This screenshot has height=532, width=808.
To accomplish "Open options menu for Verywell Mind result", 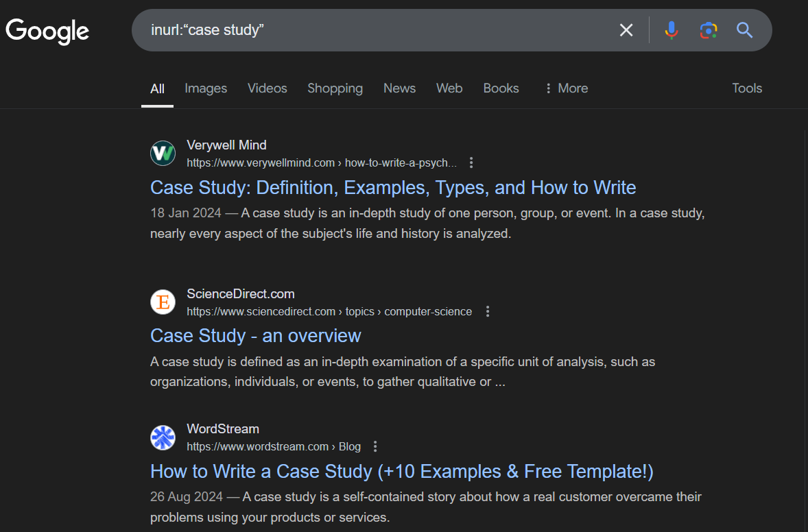I will (471, 162).
